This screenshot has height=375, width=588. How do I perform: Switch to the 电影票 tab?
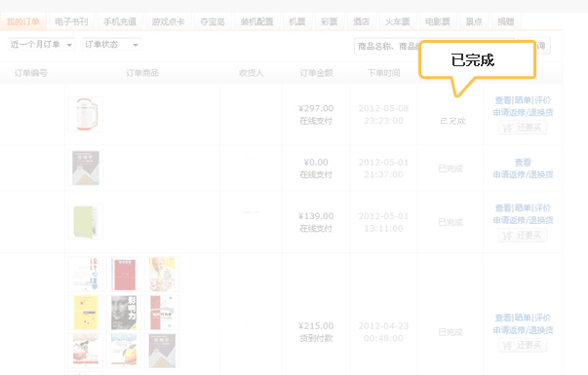(x=438, y=21)
